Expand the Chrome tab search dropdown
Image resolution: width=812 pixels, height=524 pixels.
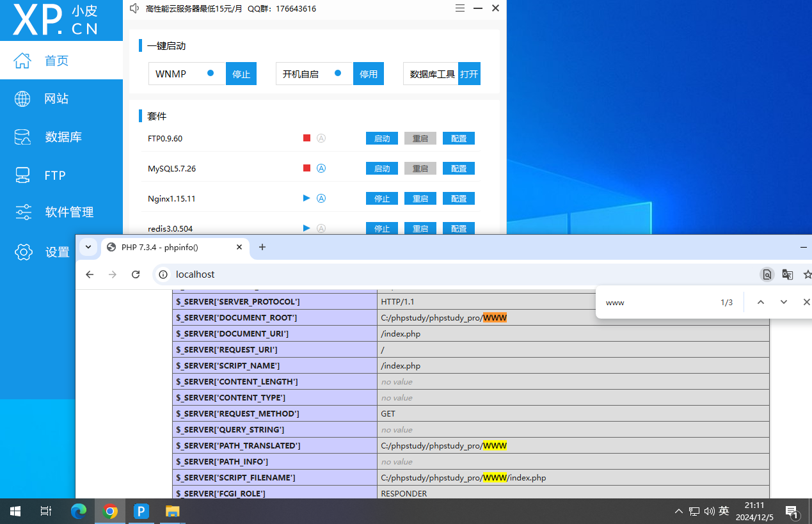88,247
